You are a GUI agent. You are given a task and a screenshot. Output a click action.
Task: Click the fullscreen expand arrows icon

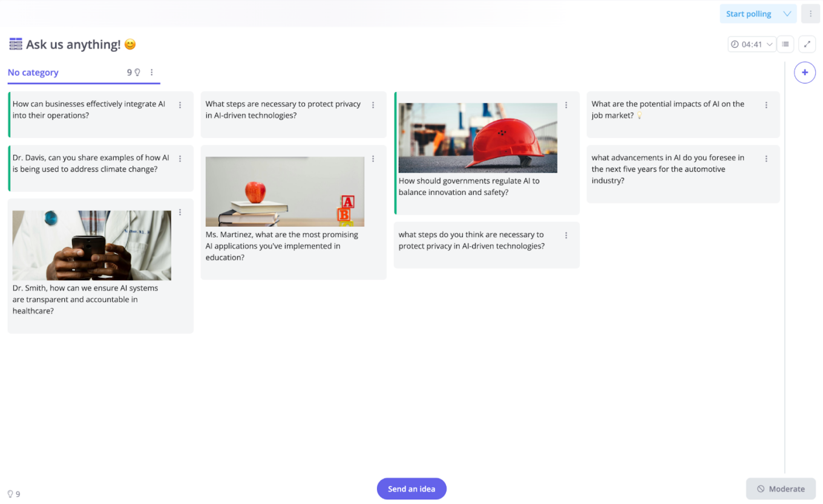807,44
